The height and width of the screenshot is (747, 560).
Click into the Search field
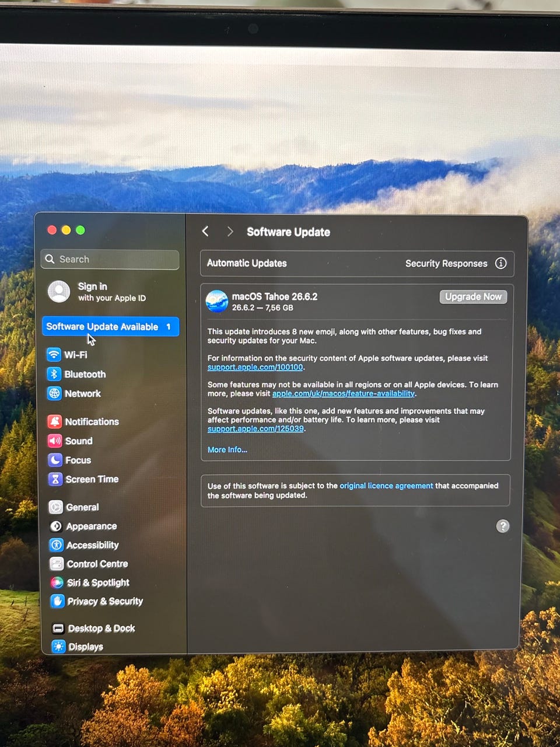110,259
